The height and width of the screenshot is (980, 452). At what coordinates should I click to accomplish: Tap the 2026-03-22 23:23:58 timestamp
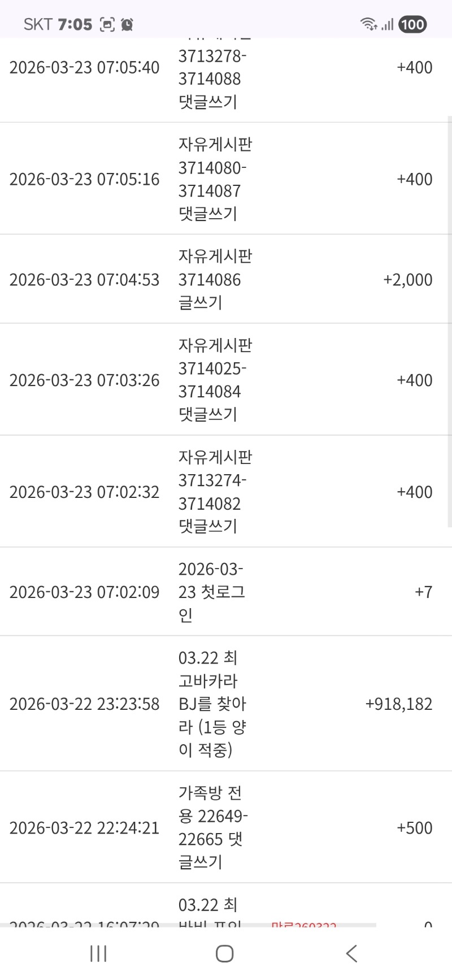pos(85,704)
